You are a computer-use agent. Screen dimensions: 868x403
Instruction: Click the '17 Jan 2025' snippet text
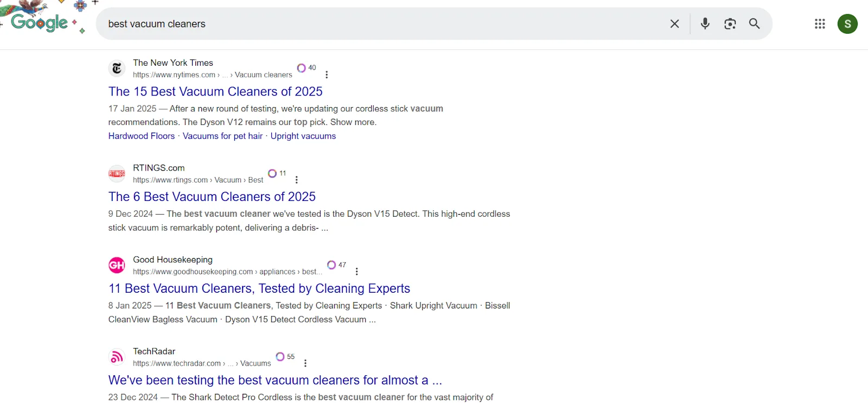tap(132, 109)
